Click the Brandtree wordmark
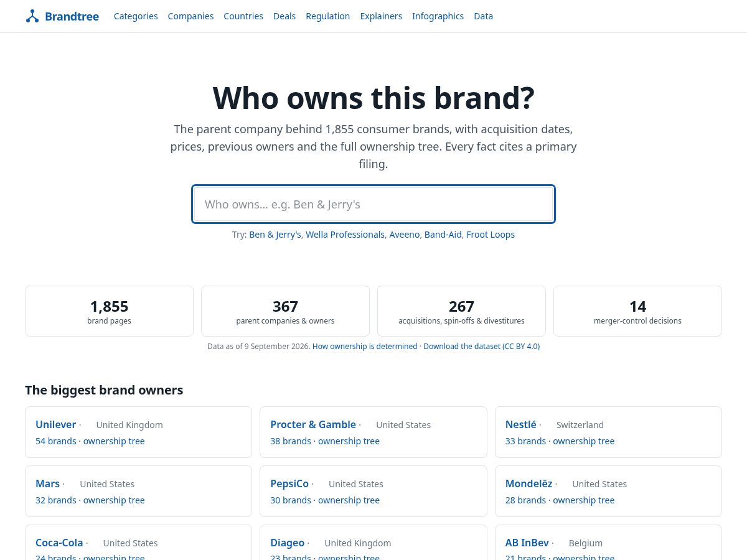The height and width of the screenshot is (560, 747). click(72, 16)
